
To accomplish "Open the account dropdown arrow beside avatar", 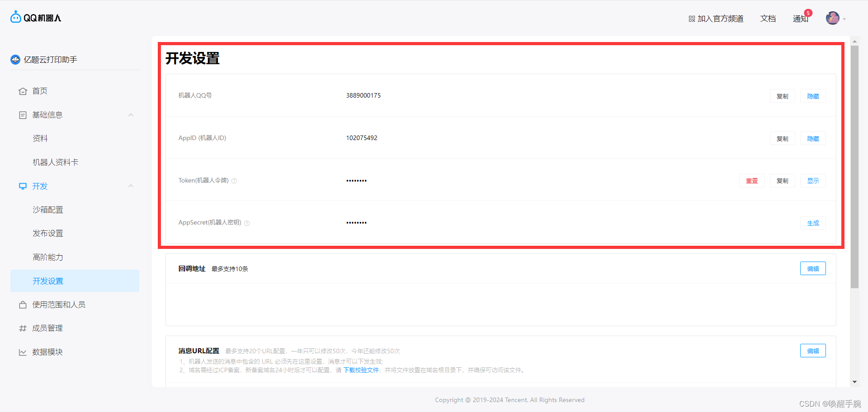I will point(844,19).
